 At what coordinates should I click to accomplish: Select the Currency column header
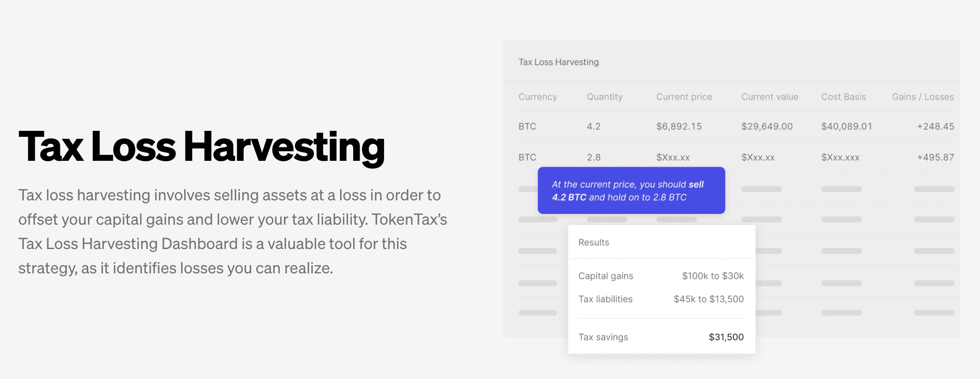[538, 97]
